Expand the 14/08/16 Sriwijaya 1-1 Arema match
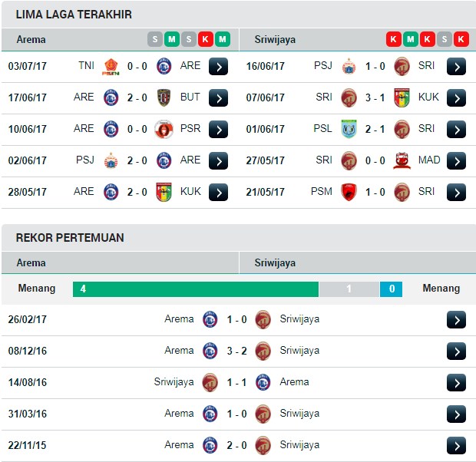The image size is (476, 462). (456, 382)
